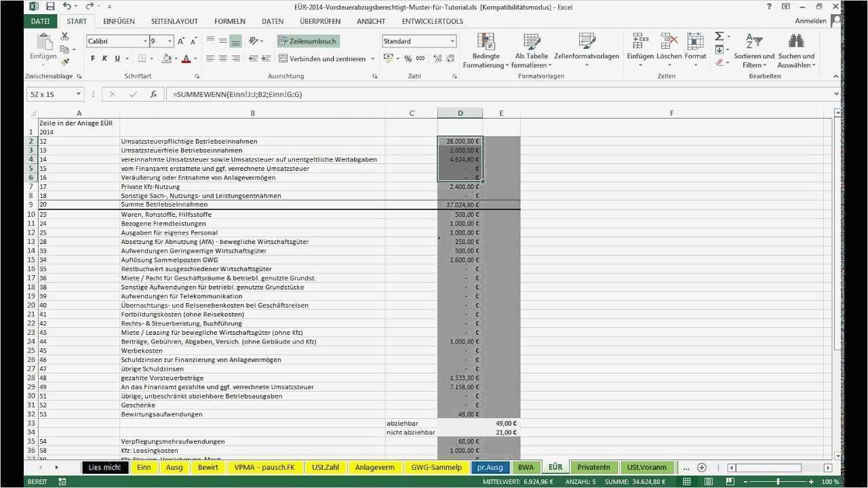The height and width of the screenshot is (488, 868).
Task: Open Bedingte Formatierung dropdown
Action: 486,51
